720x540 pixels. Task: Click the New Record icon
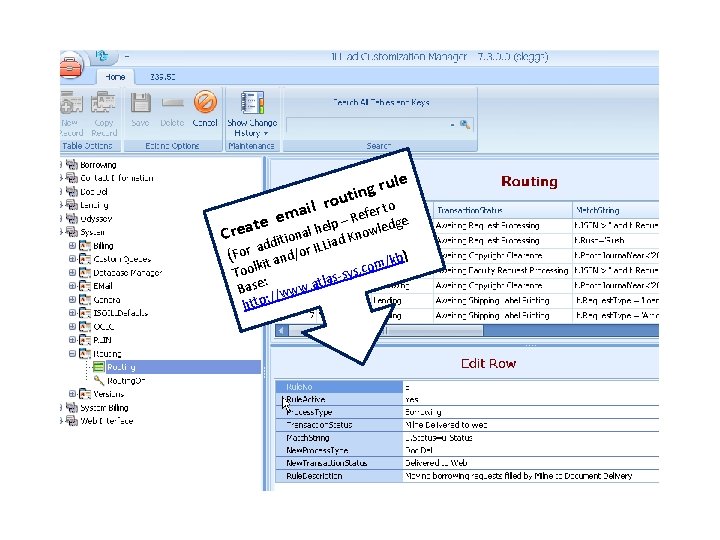[71, 102]
